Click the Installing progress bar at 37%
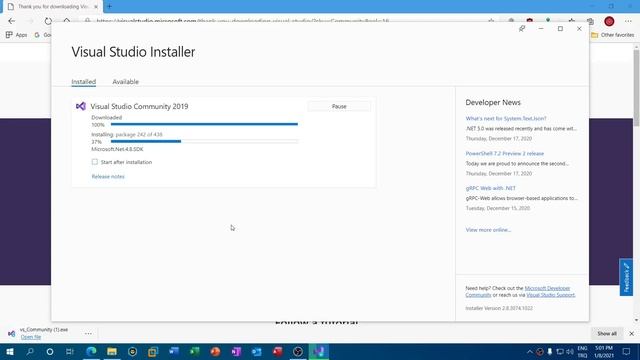The image size is (640, 360). (204, 141)
